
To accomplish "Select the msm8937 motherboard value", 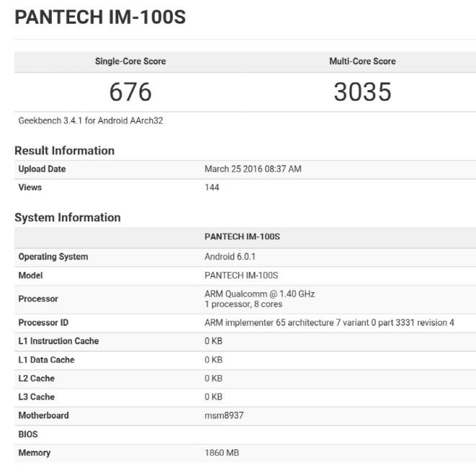I will click(x=224, y=415).
